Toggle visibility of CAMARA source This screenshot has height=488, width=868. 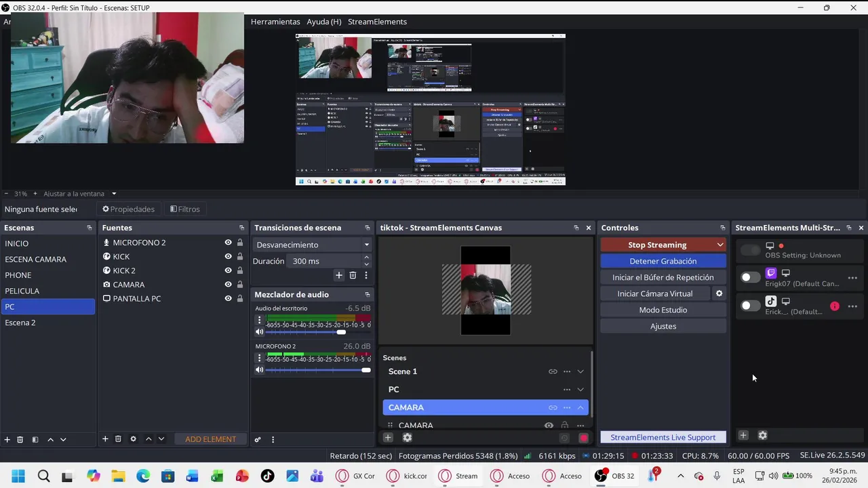click(228, 285)
